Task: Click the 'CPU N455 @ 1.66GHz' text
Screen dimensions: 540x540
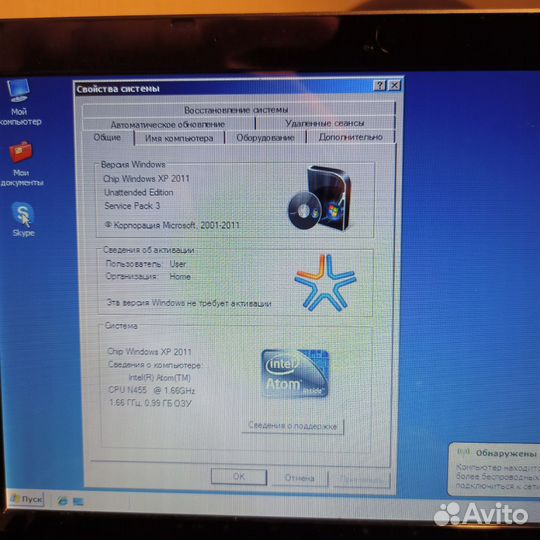Action: 152,390
